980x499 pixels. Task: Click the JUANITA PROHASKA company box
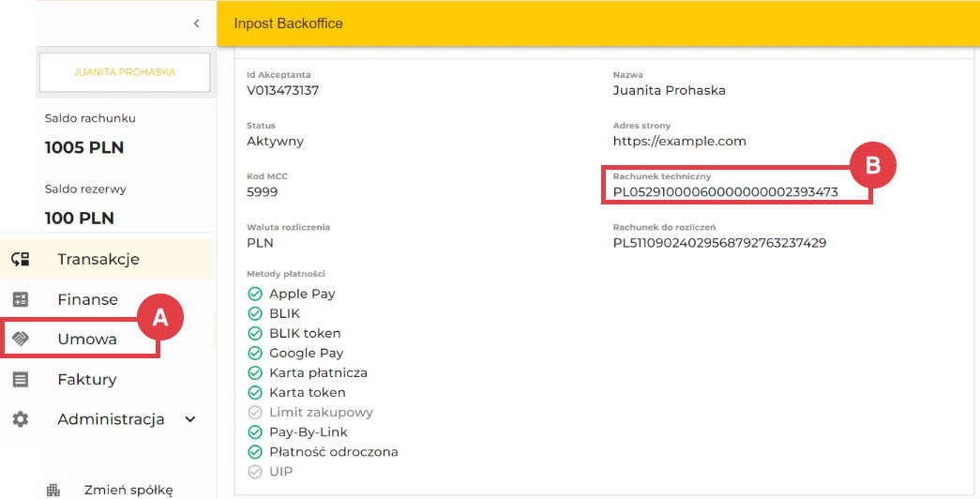pyautogui.click(x=125, y=72)
